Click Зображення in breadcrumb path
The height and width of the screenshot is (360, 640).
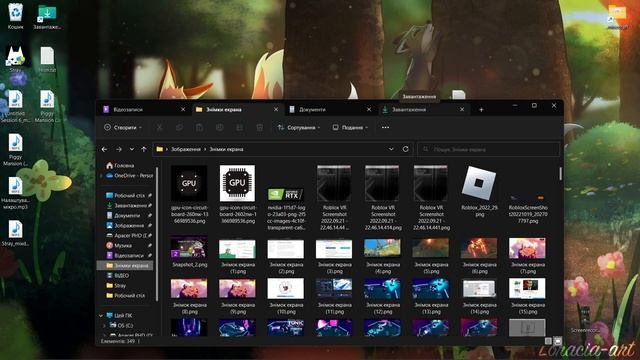click(186, 149)
